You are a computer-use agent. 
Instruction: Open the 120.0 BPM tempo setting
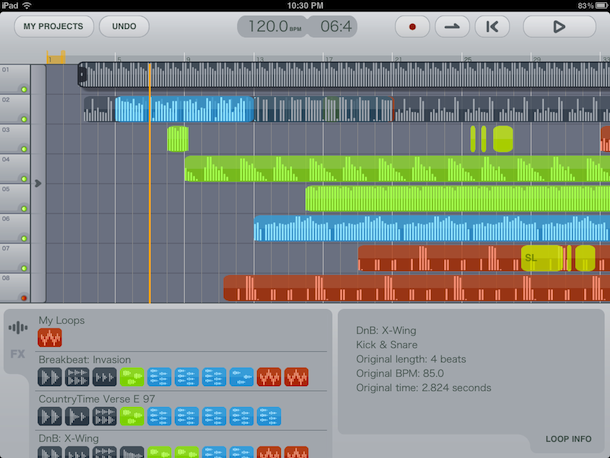pos(271,27)
